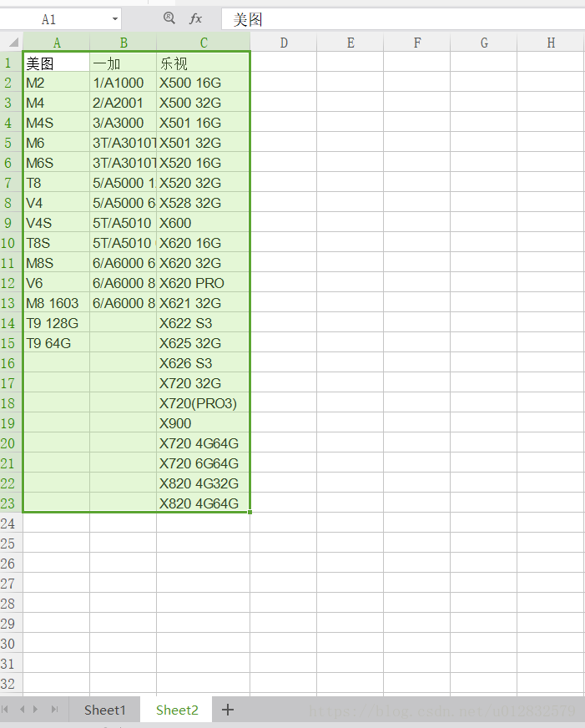Click the selection fill handle at C23 corner

tap(250, 512)
